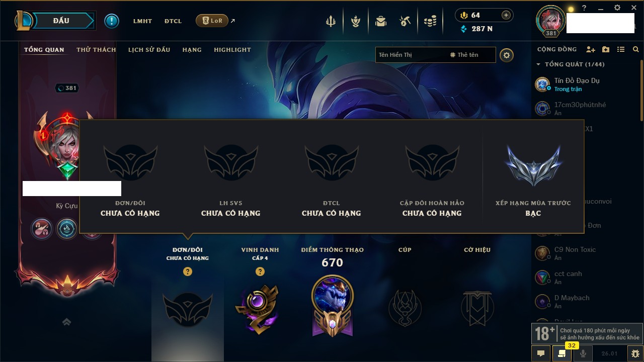Click the add folder icon in Cộng Đồng

point(606,49)
